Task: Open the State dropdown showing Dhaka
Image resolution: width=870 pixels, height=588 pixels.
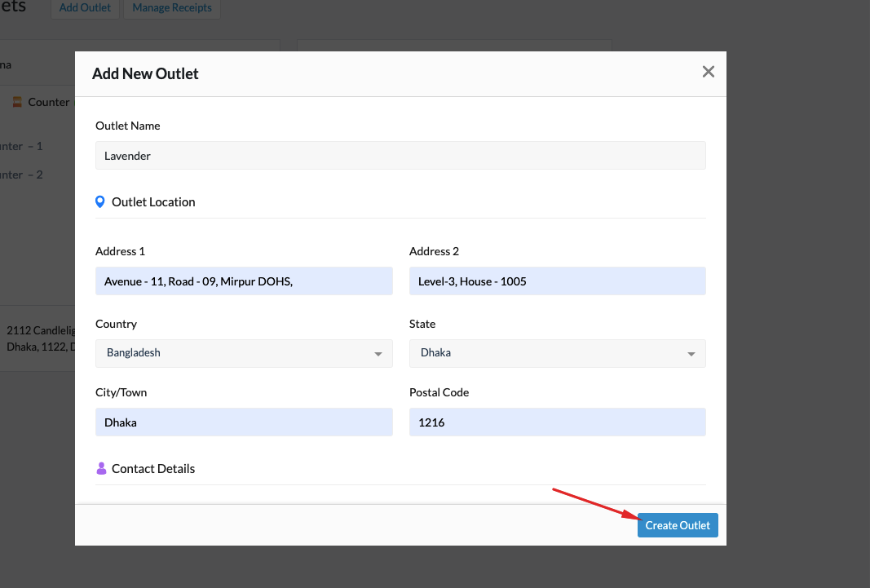Action: [557, 353]
